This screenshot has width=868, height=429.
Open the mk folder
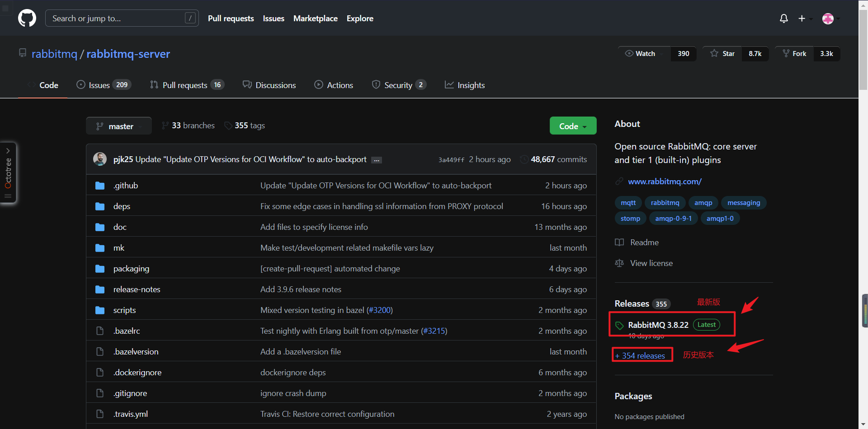click(119, 248)
